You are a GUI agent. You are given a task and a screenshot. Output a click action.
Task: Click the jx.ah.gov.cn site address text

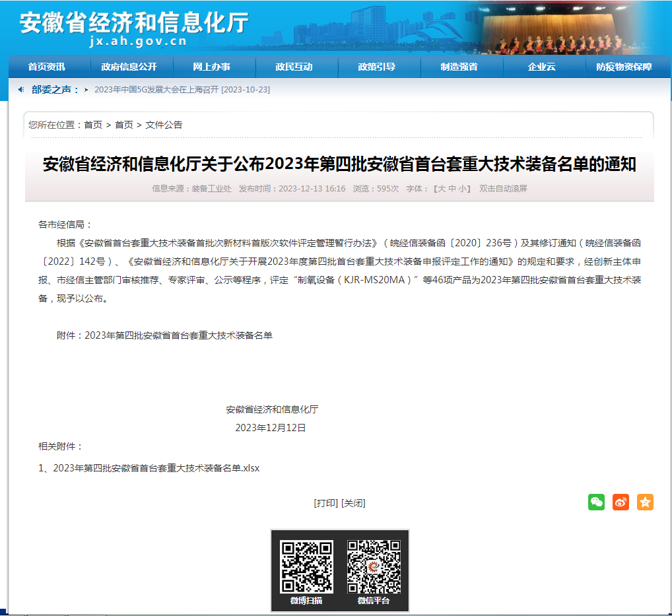pyautogui.click(x=138, y=42)
